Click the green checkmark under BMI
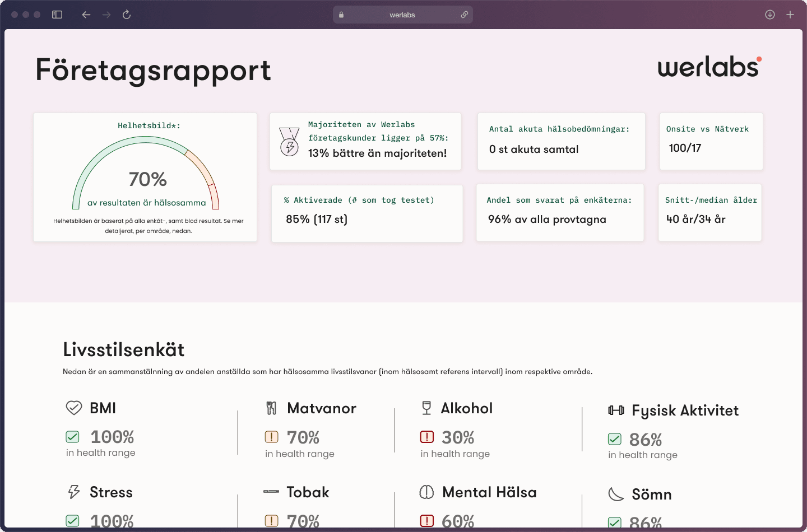807x532 pixels. 73,437
